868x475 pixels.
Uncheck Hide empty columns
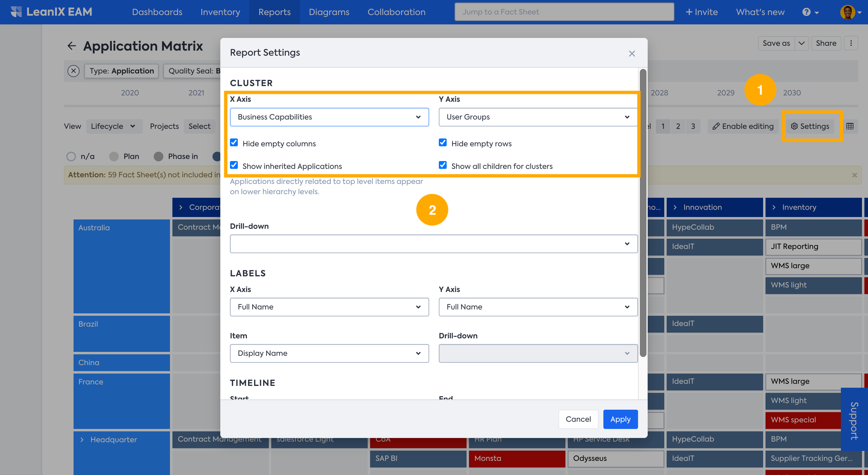click(234, 143)
